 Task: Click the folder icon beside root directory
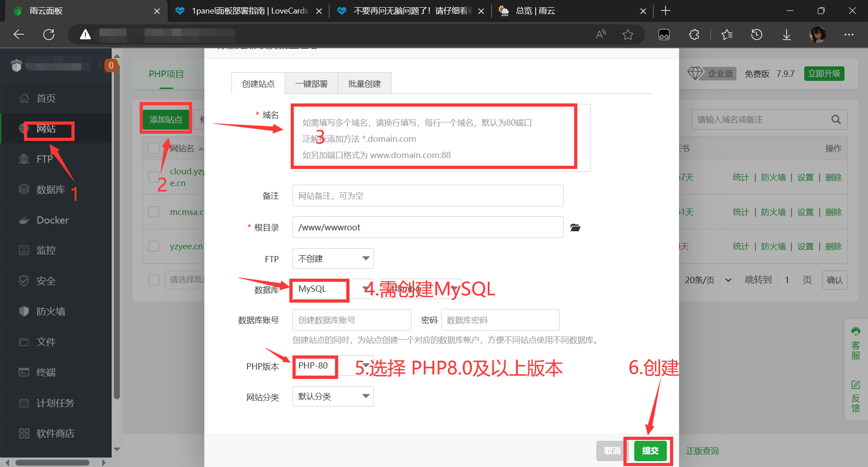point(575,228)
